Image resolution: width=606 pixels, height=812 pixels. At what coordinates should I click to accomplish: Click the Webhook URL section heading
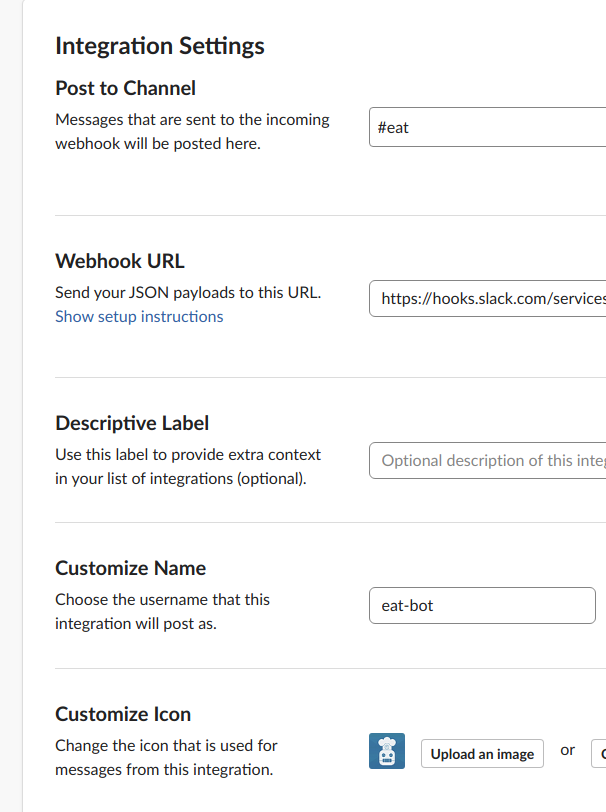pos(120,261)
